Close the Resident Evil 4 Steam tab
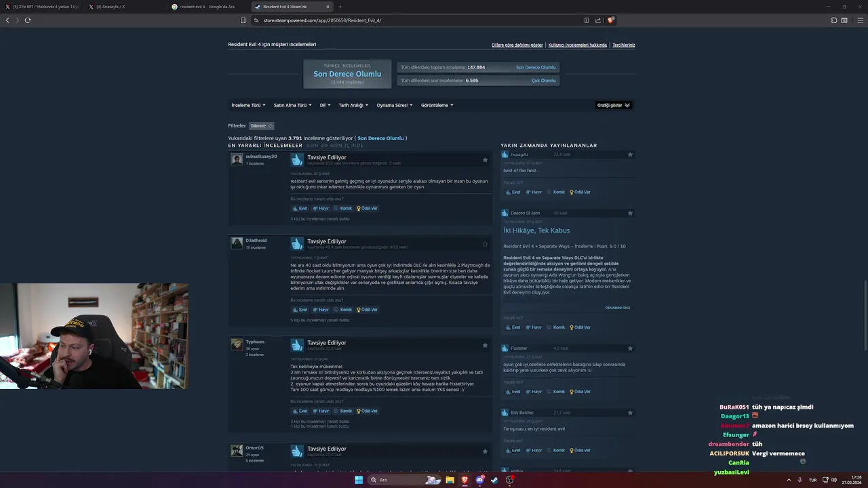This screenshot has height=488, width=868. [x=328, y=7]
